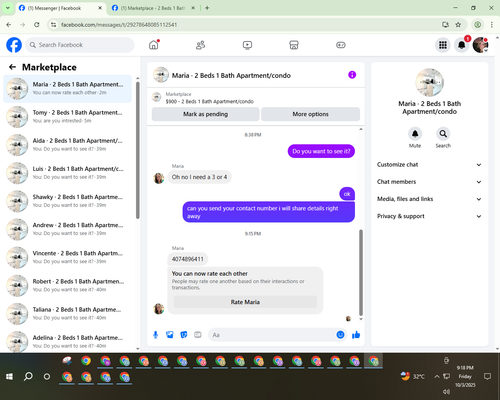This screenshot has width=500, height=400.
Task: Open Andrew conversation in list
Action: (x=67, y=229)
